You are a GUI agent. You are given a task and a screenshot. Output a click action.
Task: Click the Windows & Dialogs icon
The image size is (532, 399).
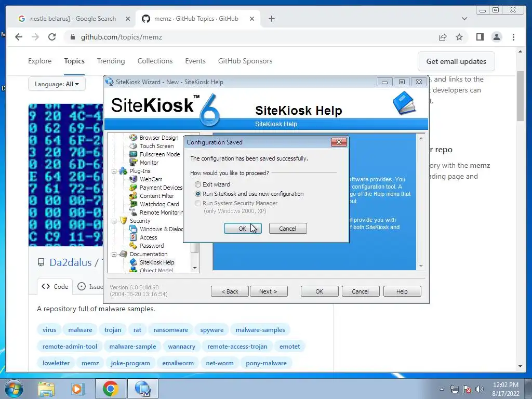click(134, 229)
